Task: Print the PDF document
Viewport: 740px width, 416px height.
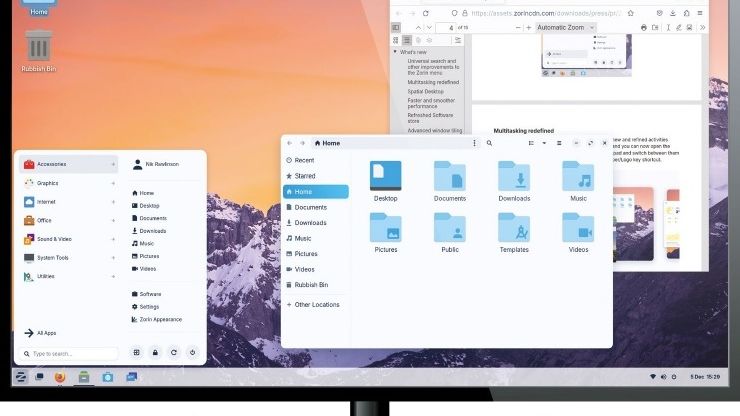Action: [644, 27]
